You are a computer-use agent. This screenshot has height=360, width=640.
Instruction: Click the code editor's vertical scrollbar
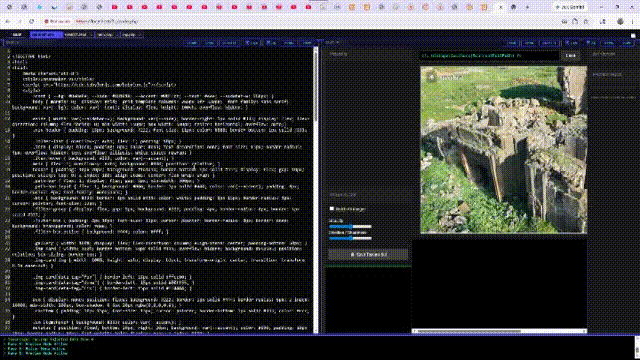316,190
